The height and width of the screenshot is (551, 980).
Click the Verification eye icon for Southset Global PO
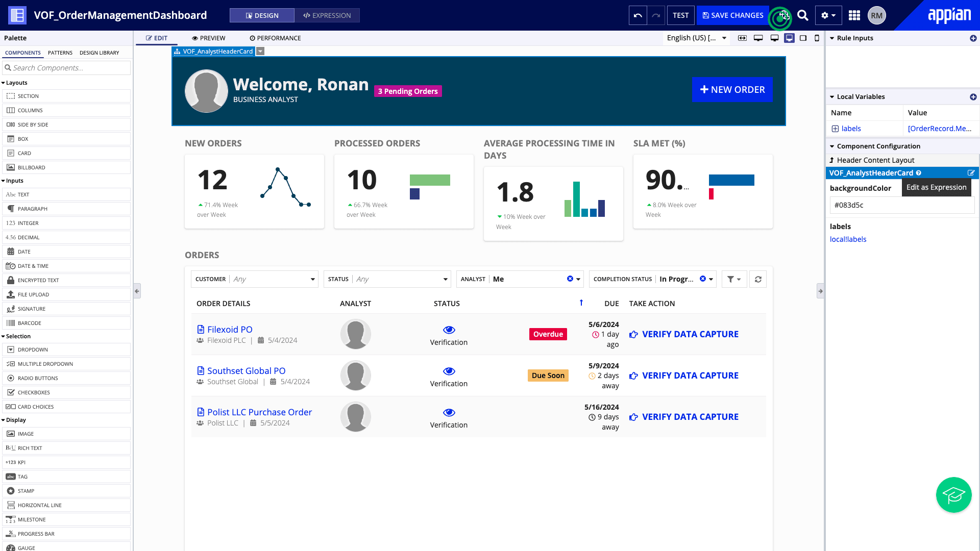pyautogui.click(x=449, y=371)
